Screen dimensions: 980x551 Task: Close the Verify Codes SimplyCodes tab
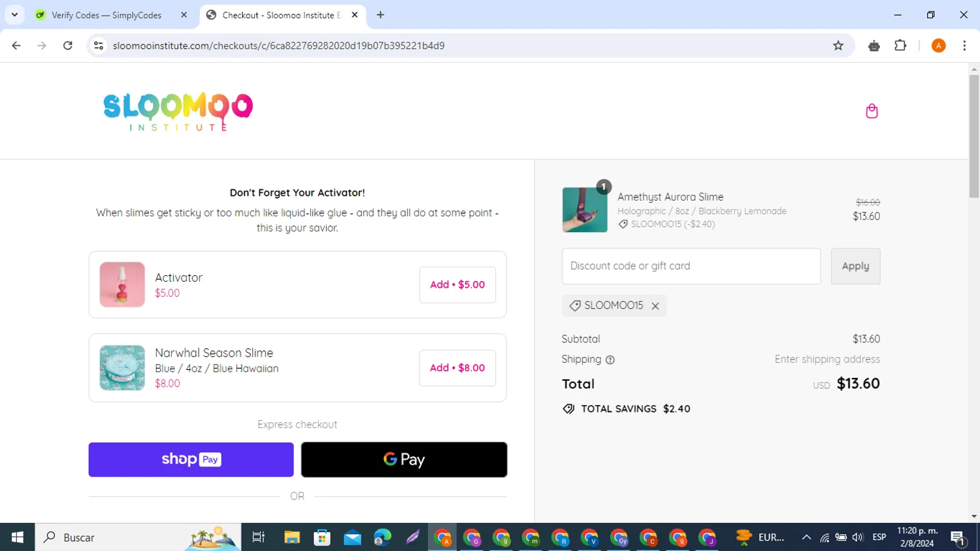[184, 15]
